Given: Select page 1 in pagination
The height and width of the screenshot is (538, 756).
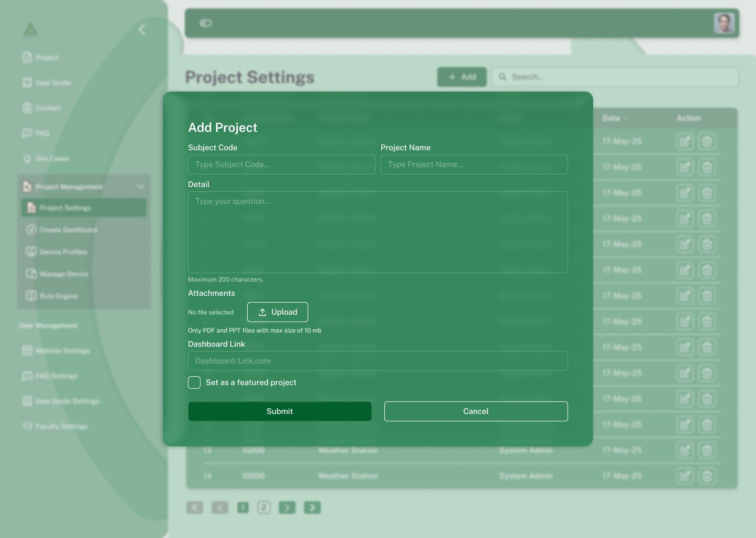Looking at the screenshot, I should point(243,508).
